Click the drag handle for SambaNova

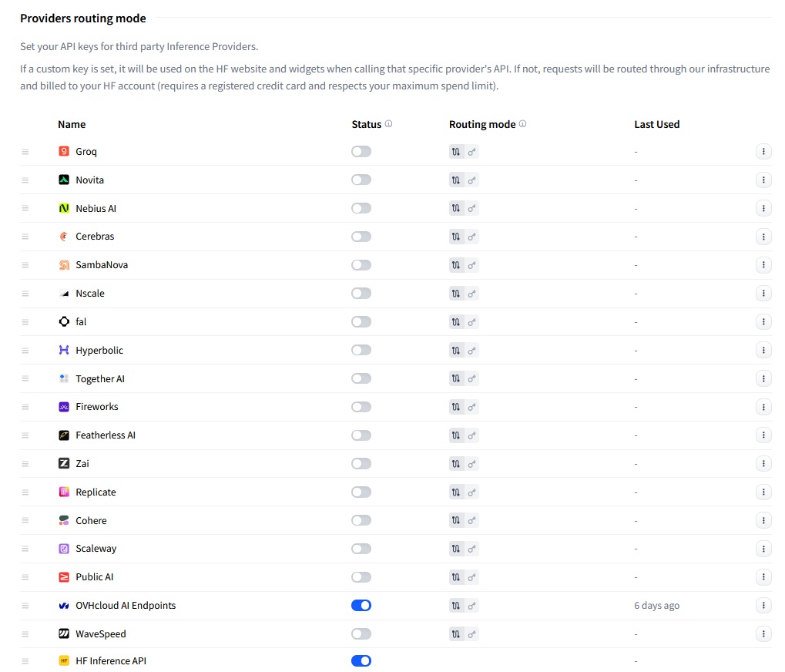(x=25, y=265)
